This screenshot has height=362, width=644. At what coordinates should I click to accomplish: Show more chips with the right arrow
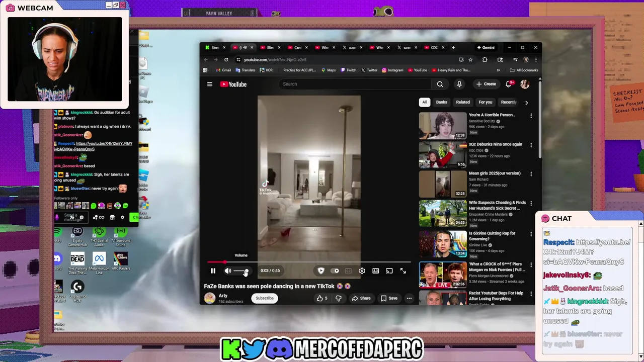click(527, 103)
